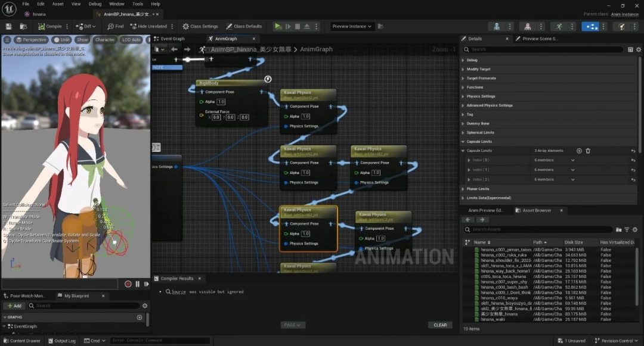Click the RigidBody Alpha value field
This screenshot has height=346, width=644.
[x=221, y=102]
